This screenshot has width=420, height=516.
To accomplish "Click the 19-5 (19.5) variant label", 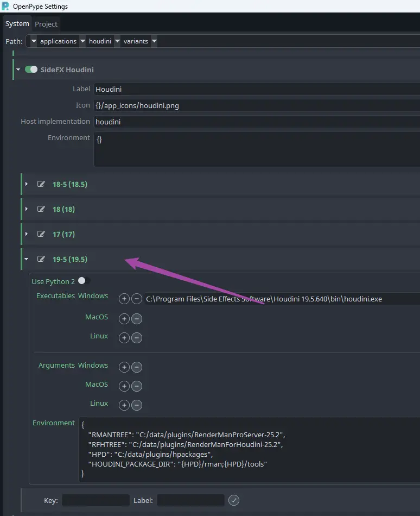I will [x=70, y=259].
